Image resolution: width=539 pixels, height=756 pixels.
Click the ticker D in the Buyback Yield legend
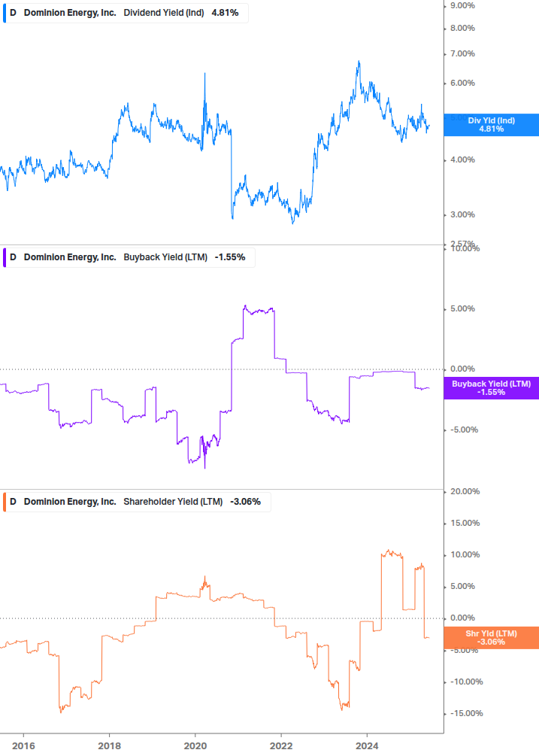(x=13, y=257)
